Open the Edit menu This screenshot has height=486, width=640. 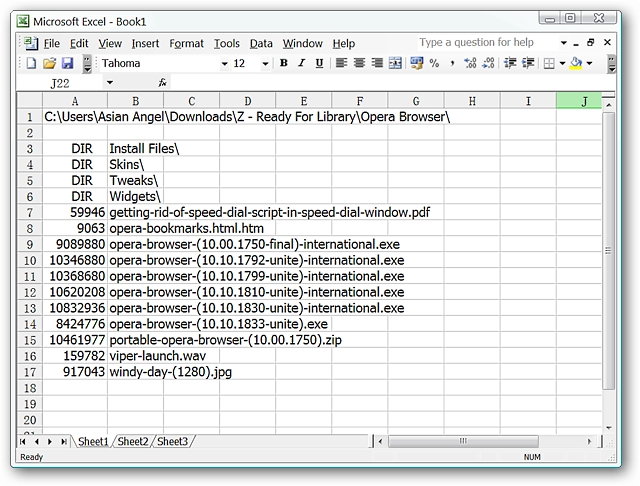coord(79,43)
